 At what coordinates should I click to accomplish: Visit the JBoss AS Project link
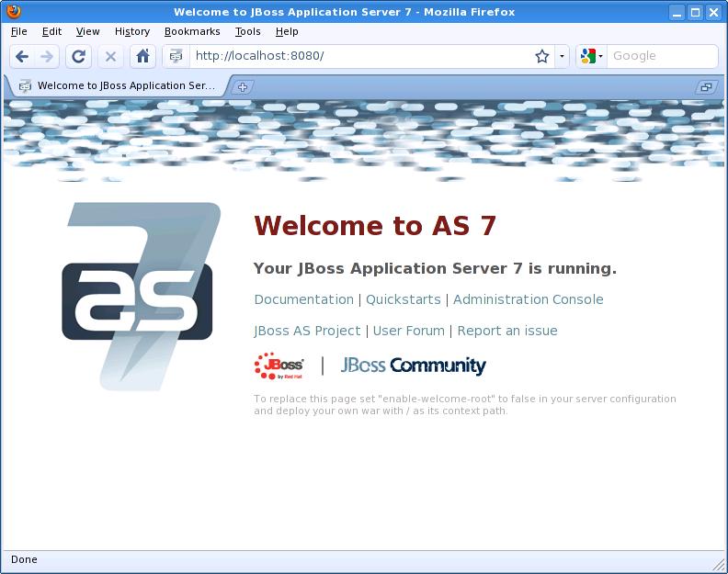307,331
